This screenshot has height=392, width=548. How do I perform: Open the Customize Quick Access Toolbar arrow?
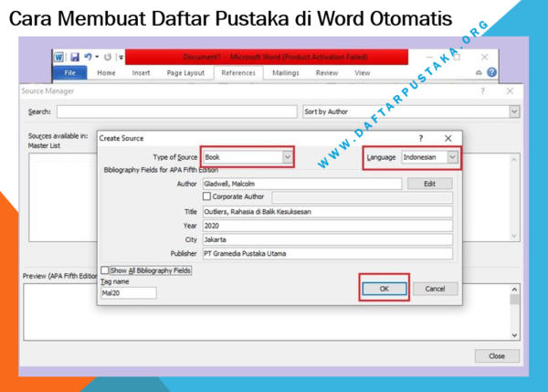point(121,58)
